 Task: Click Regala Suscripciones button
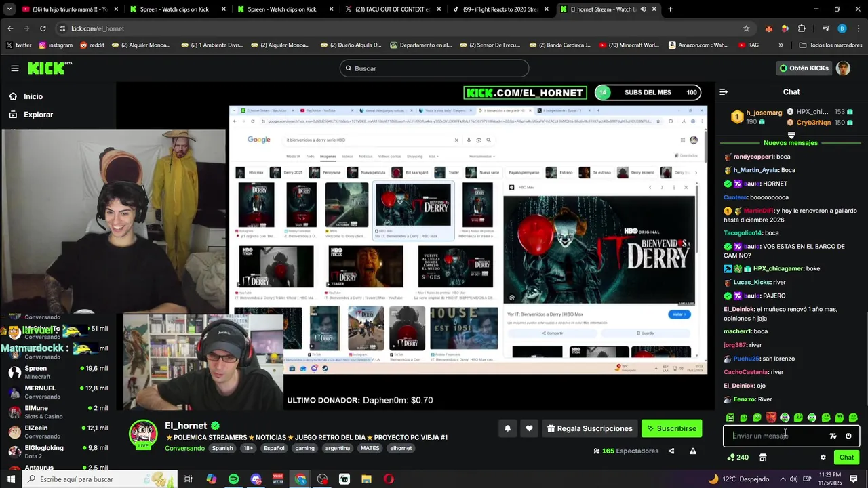point(589,428)
